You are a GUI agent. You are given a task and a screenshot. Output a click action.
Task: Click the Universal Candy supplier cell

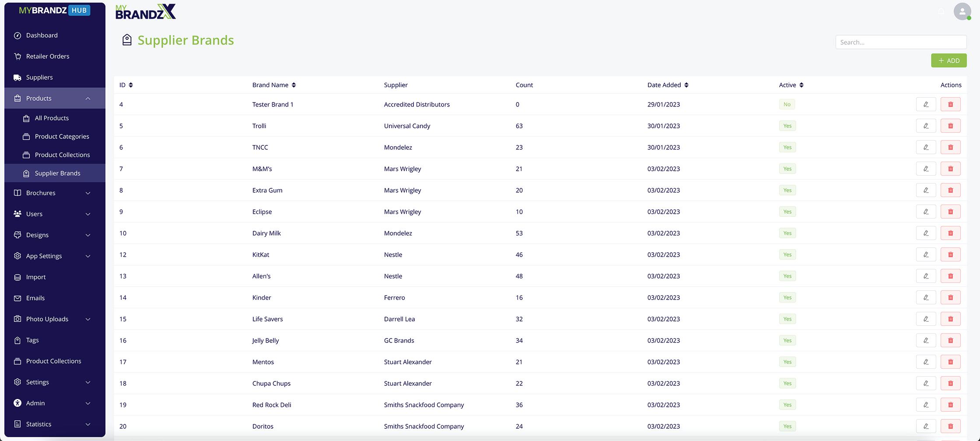pos(407,126)
